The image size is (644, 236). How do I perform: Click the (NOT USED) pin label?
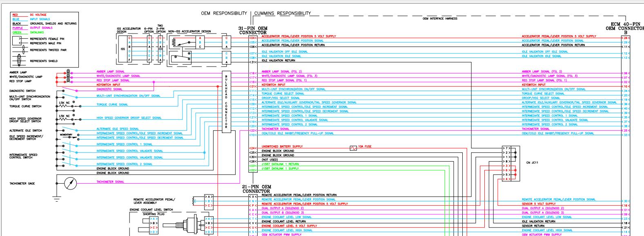[270, 160]
